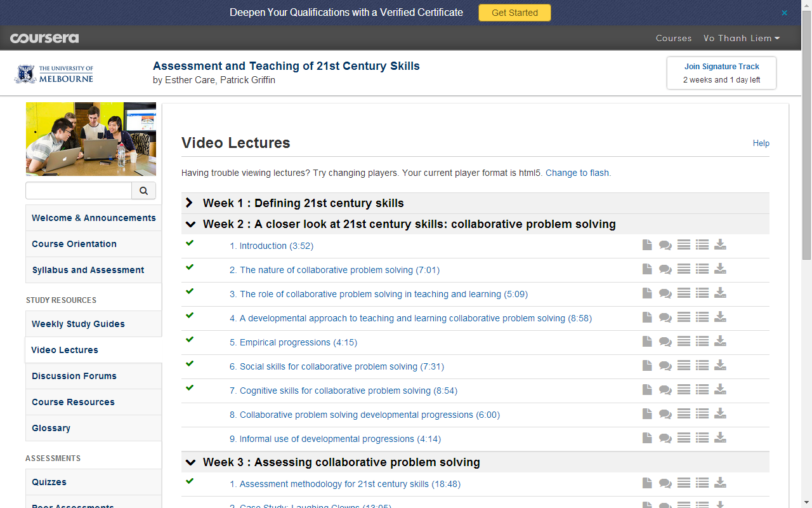Open Discussion Forums section
812x508 pixels.
[94, 376]
